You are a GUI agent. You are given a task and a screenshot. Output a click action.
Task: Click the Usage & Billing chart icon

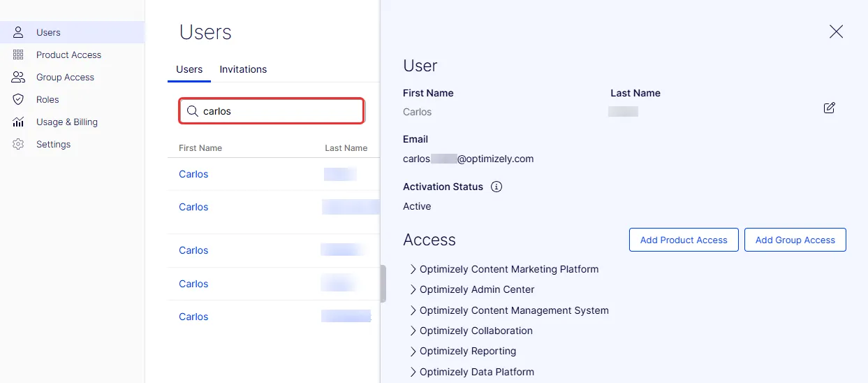pos(18,122)
